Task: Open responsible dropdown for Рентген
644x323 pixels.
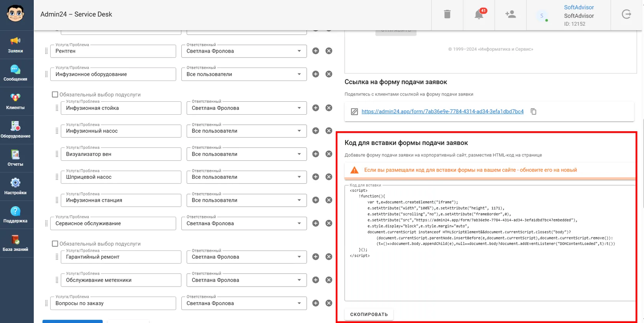Action: point(244,51)
